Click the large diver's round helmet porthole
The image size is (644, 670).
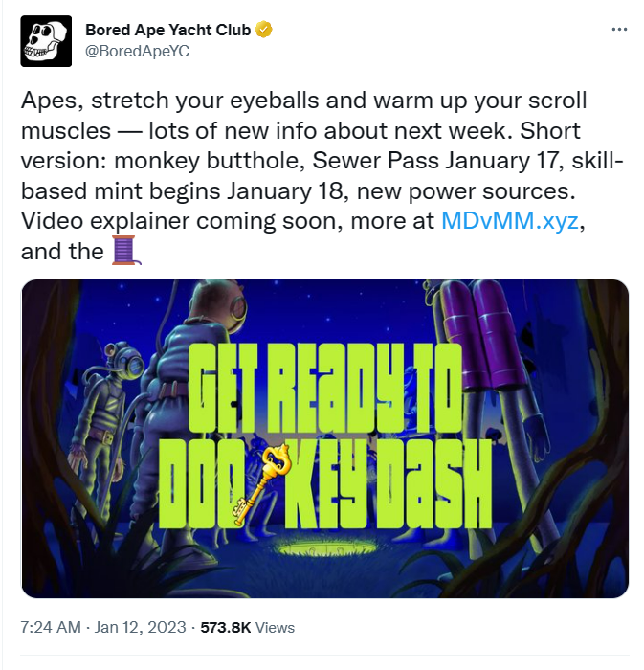click(x=238, y=305)
